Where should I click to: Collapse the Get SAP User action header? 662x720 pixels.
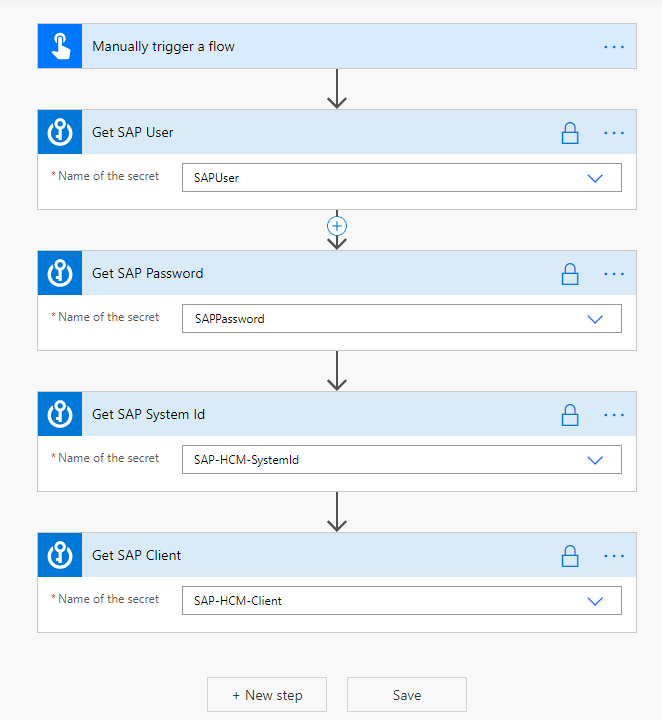click(337, 132)
